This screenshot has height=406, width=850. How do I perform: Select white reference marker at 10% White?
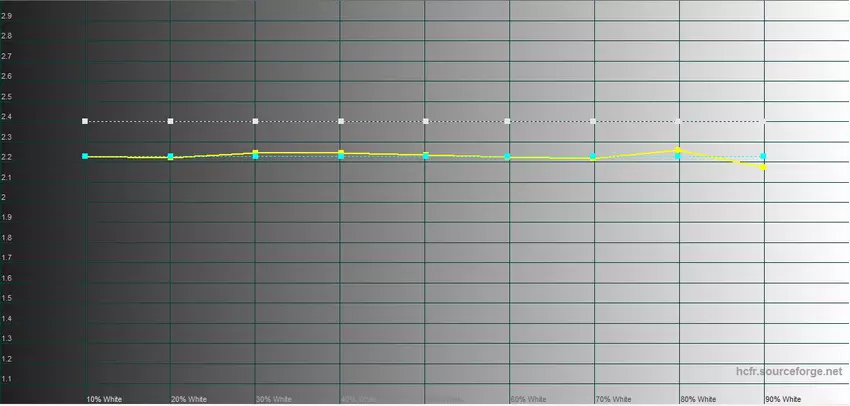pyautogui.click(x=85, y=121)
